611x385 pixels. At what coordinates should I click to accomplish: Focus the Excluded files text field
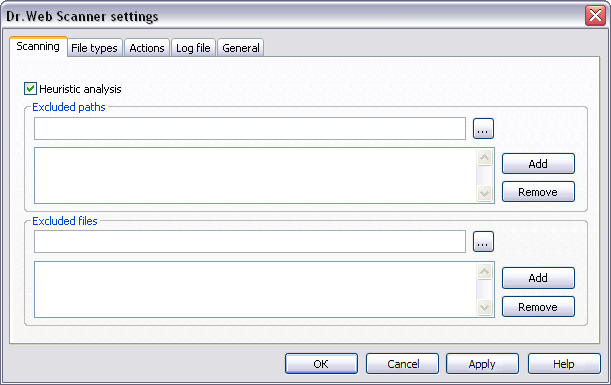coord(250,242)
